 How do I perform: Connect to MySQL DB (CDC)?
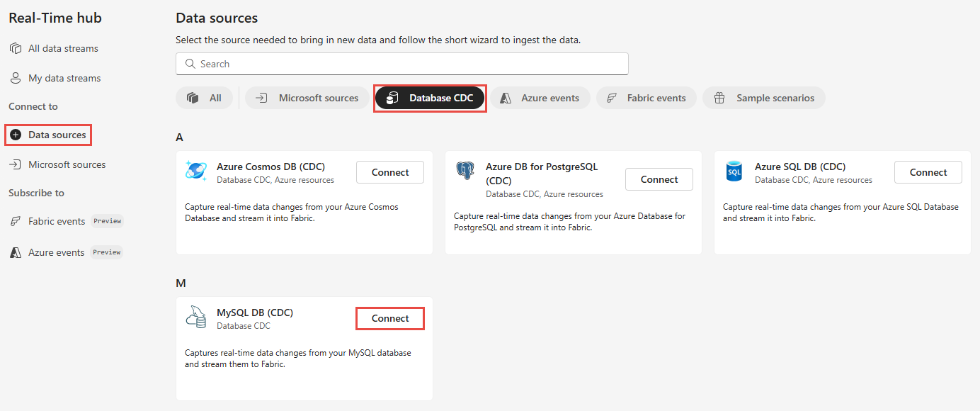point(390,318)
